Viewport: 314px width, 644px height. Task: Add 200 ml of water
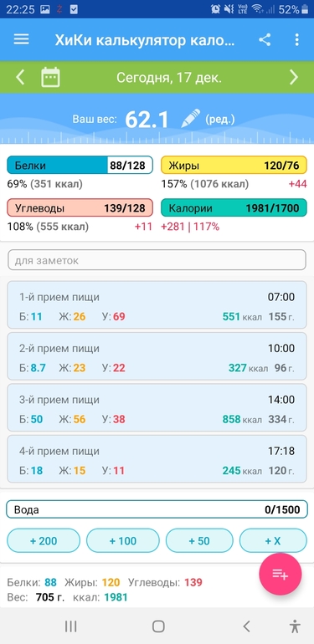pyautogui.click(x=44, y=541)
